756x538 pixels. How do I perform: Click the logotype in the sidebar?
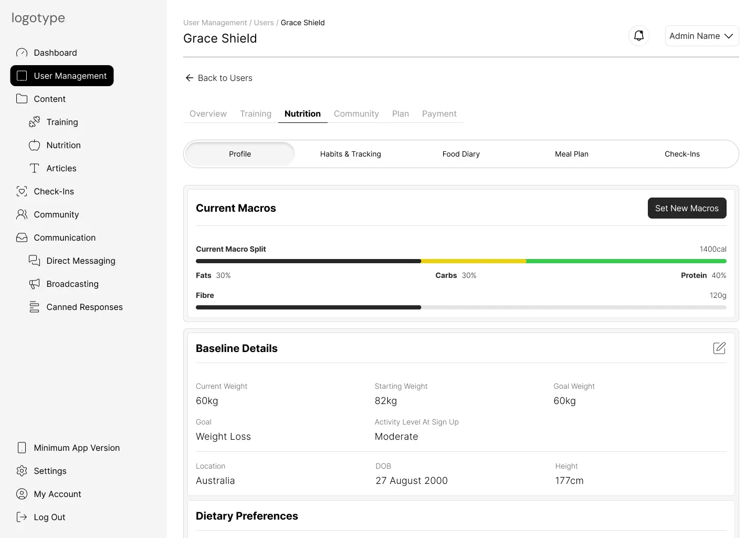(38, 18)
